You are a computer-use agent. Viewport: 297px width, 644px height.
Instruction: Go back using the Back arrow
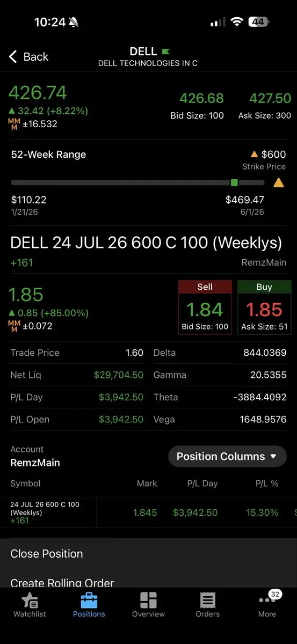pyautogui.click(x=28, y=56)
